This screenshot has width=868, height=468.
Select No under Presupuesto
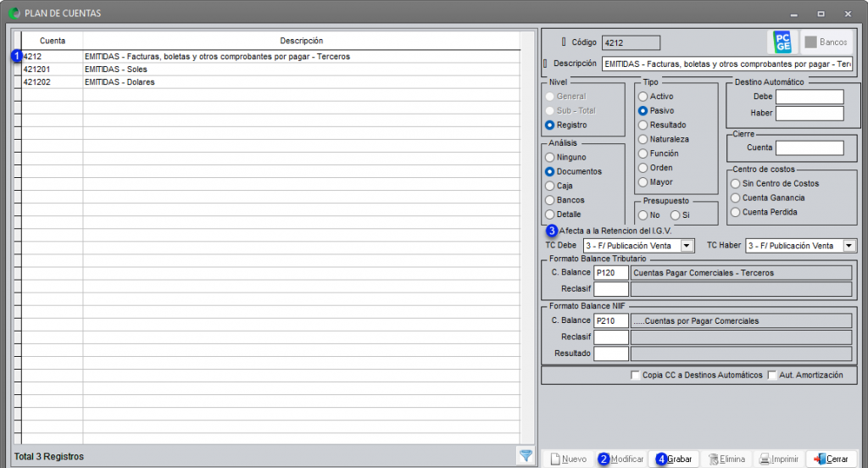click(x=643, y=214)
